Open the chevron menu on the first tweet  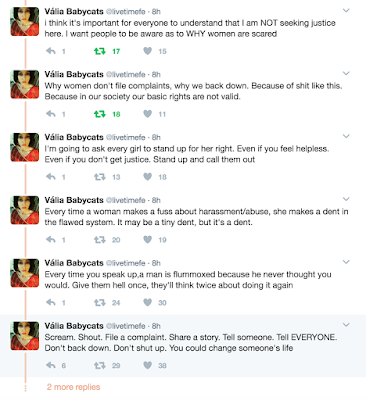click(x=346, y=11)
